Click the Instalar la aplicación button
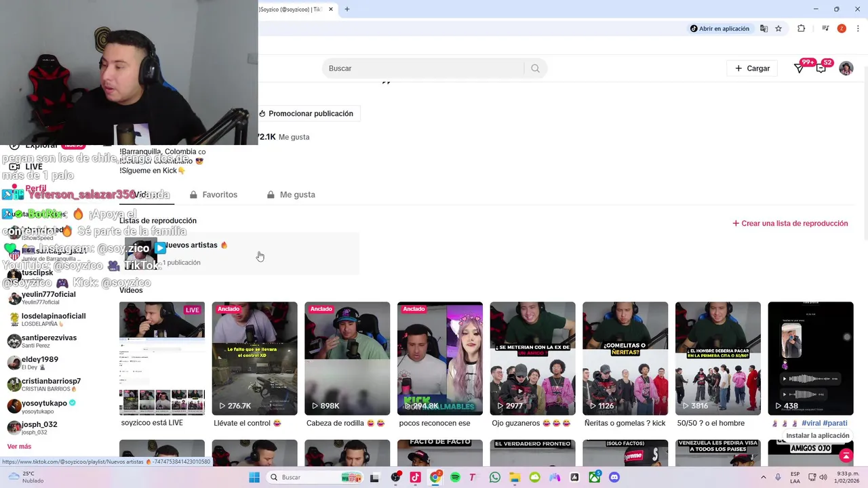 pos(817,436)
